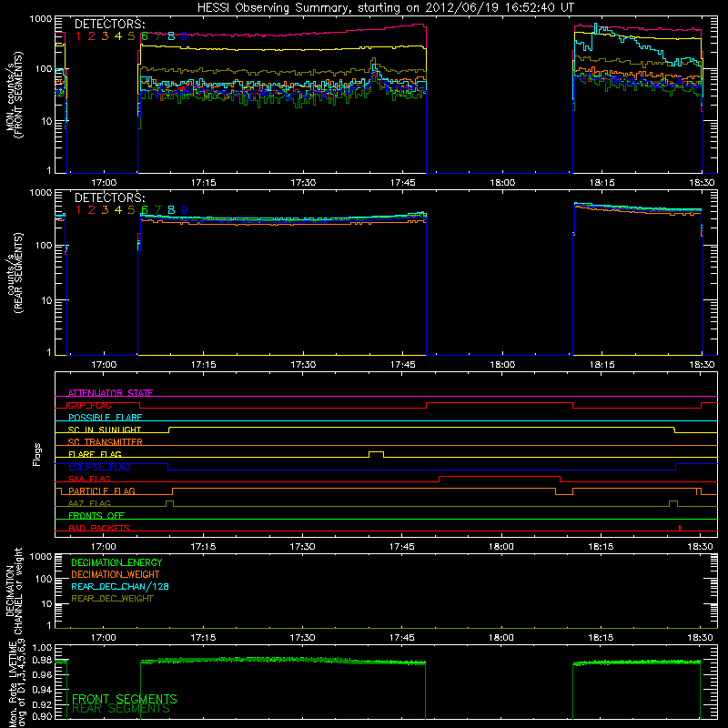The height and width of the screenshot is (728, 728).
Task: Click the raised FLARE_FLAG bump near 17:40
Action: [376, 452]
